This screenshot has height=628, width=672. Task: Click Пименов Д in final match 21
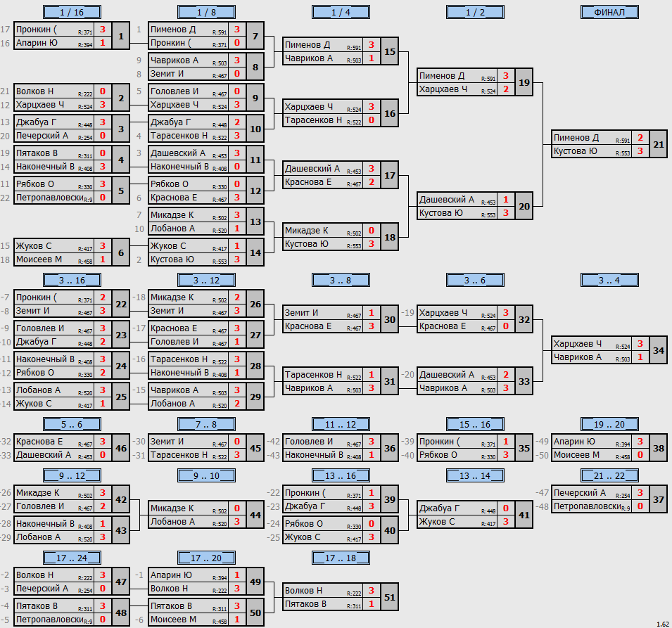point(576,138)
